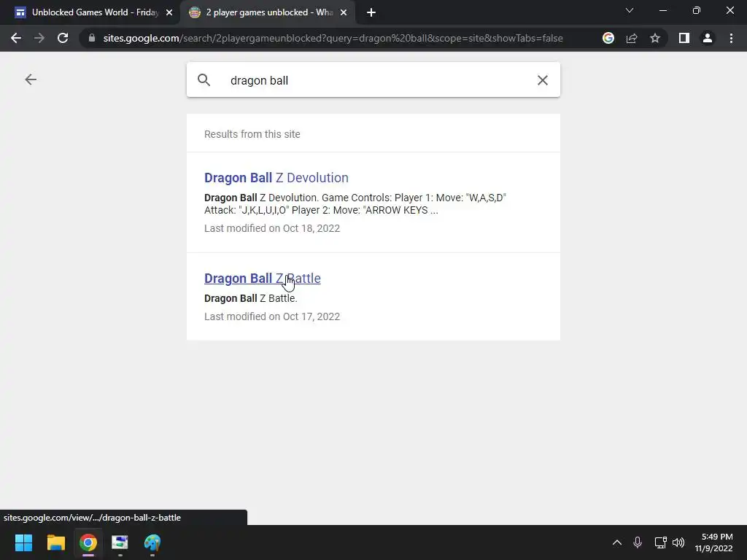Clear the dragon ball search text

[543, 80]
